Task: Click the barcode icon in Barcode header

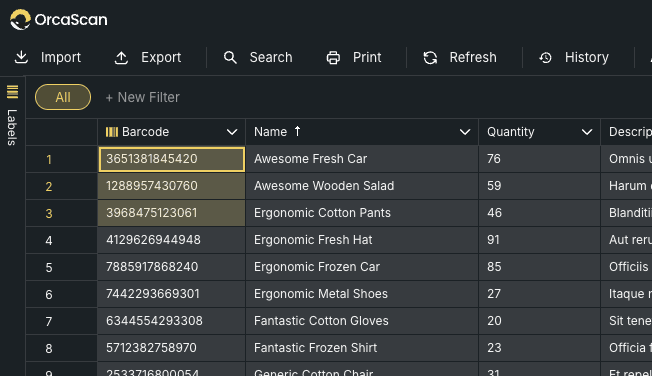Action: pyautogui.click(x=112, y=132)
